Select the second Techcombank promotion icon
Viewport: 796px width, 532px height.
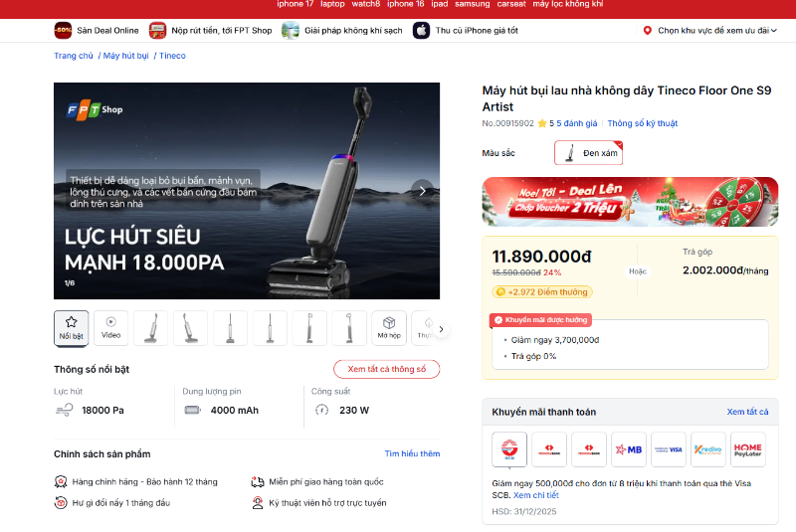tap(589, 449)
